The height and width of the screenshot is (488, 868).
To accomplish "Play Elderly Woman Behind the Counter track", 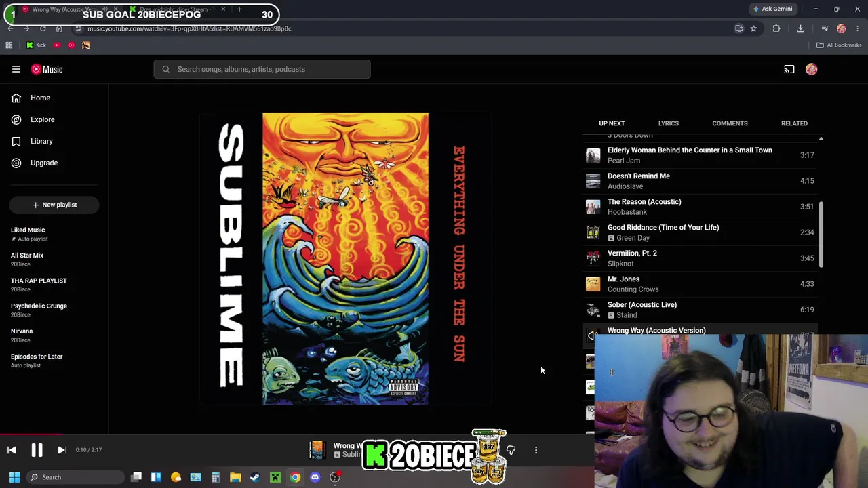I will click(701, 155).
